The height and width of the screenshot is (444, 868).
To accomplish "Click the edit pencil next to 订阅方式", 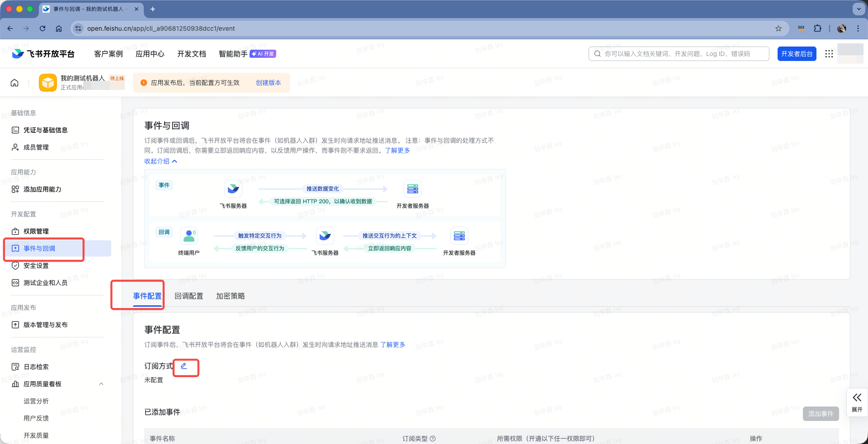I will pyautogui.click(x=184, y=366).
